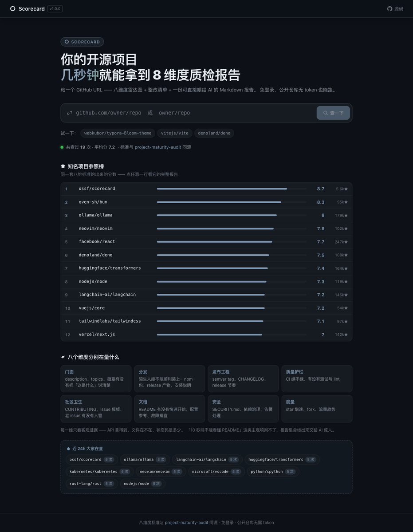This screenshot has width=413, height=532.
Task: Open the oven-sh/bun leaderboard row
Action: point(207,202)
